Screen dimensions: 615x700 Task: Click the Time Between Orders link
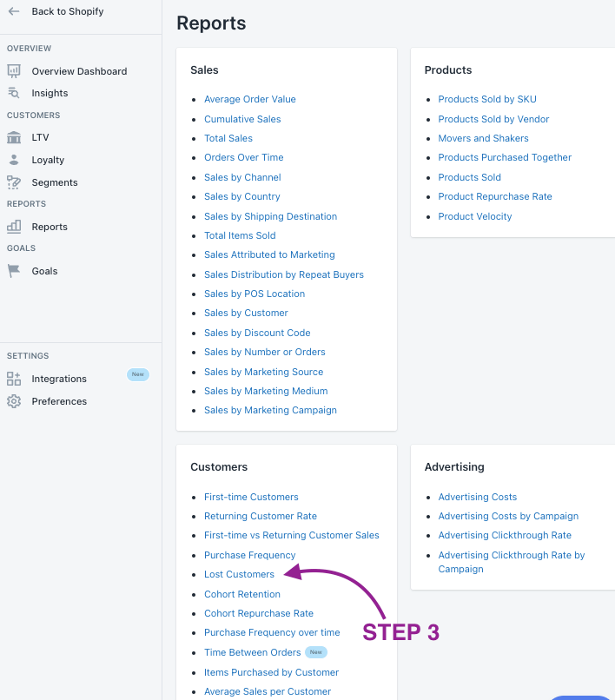pyautogui.click(x=253, y=652)
